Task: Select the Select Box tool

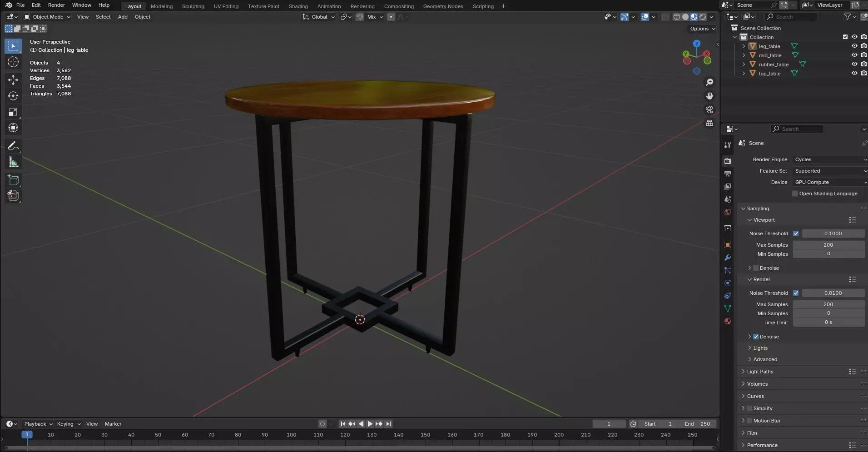Action: [x=13, y=46]
